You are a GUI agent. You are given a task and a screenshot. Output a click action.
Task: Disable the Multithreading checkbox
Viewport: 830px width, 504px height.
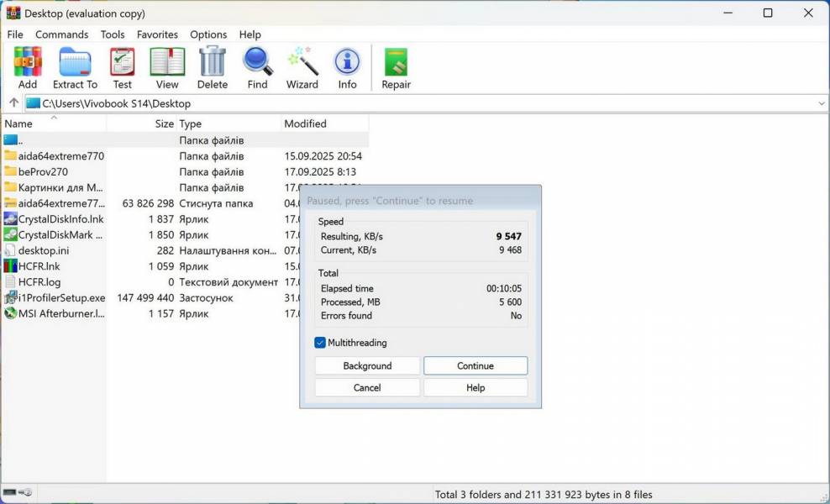pyautogui.click(x=320, y=343)
